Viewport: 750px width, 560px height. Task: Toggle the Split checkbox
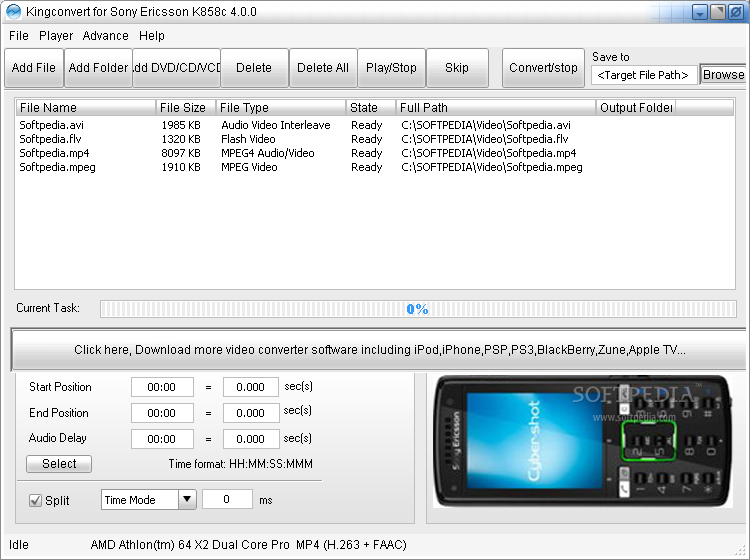(x=35, y=501)
